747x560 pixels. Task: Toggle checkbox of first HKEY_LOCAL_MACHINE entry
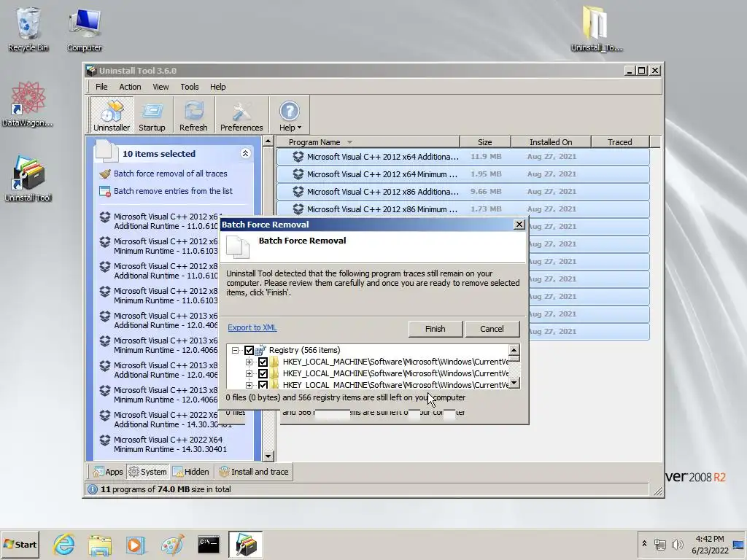coord(263,362)
